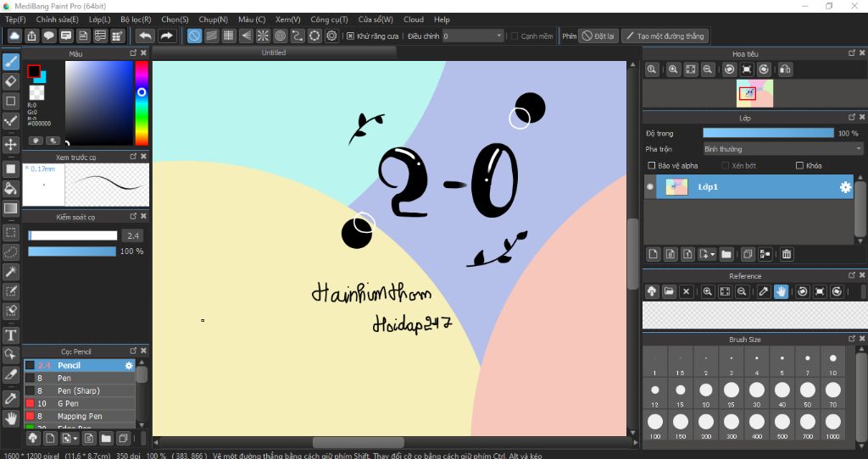Open Lớp(L) menu
Viewport: 868px width, 459px height.
coord(100,19)
